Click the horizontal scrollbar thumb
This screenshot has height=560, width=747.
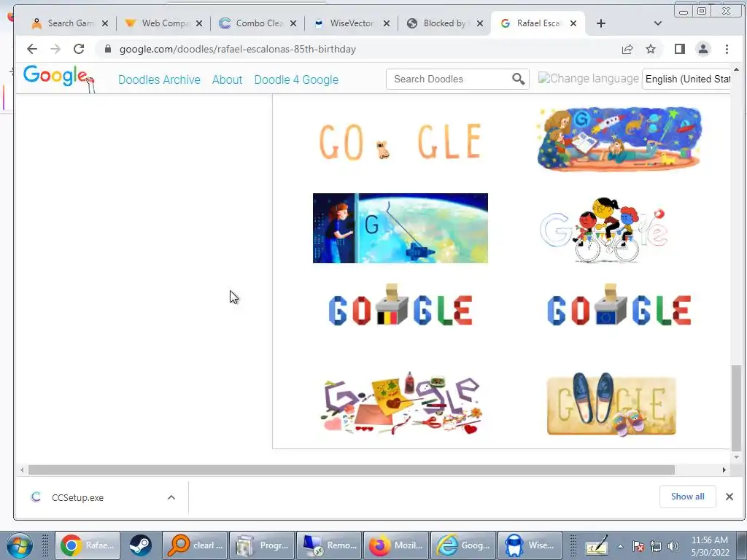pyautogui.click(x=351, y=470)
